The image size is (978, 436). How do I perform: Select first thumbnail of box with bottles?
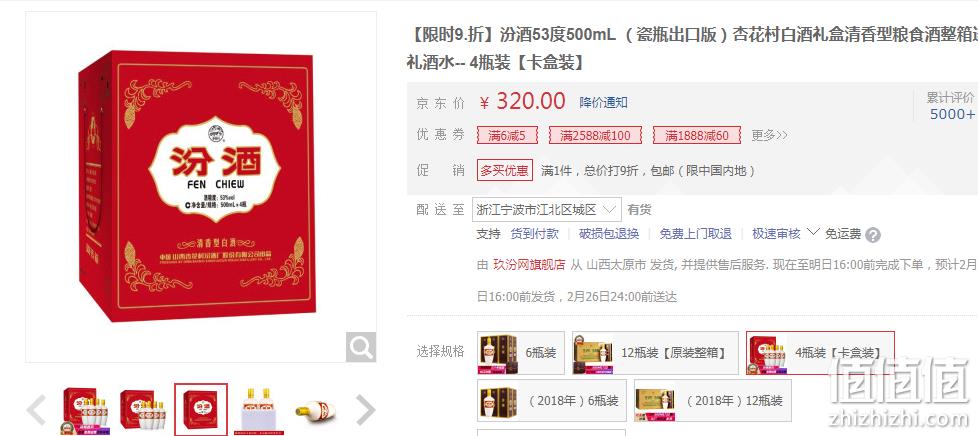click(x=84, y=410)
